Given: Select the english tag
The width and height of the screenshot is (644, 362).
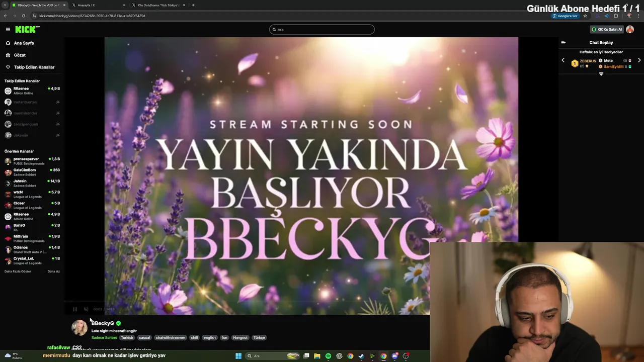Looking at the screenshot, I should pos(210,338).
